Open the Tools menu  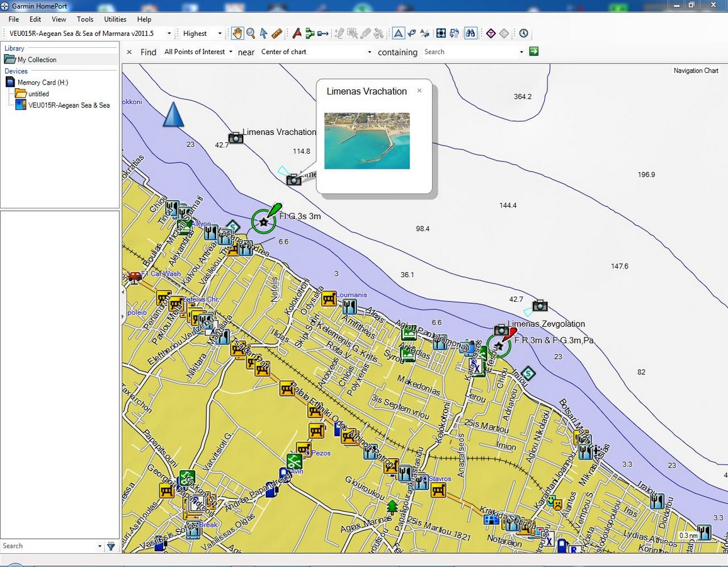click(85, 19)
